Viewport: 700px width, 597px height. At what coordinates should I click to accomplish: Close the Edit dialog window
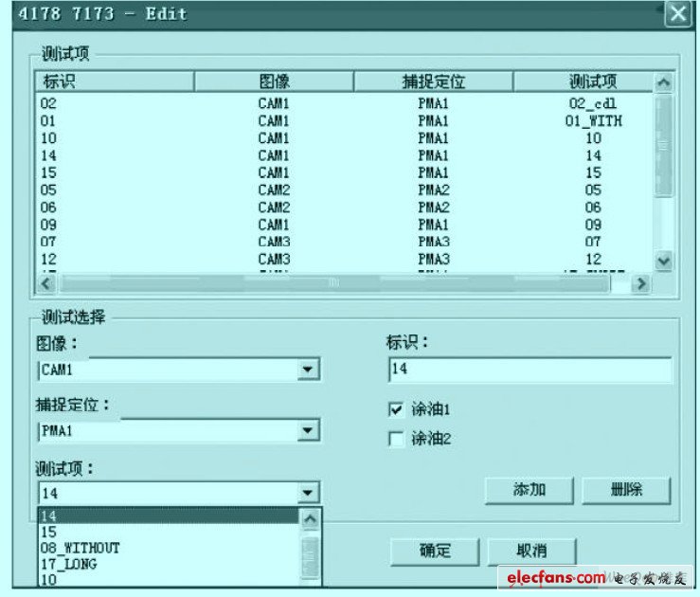coord(676,14)
